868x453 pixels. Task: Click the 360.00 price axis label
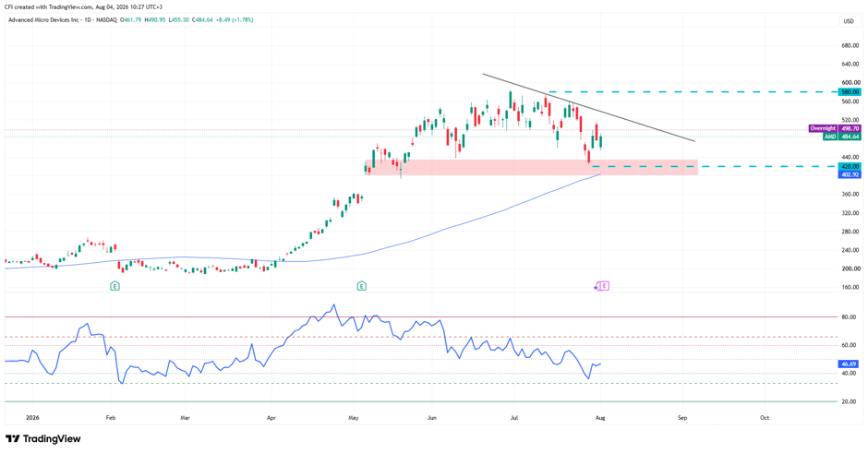tap(850, 194)
